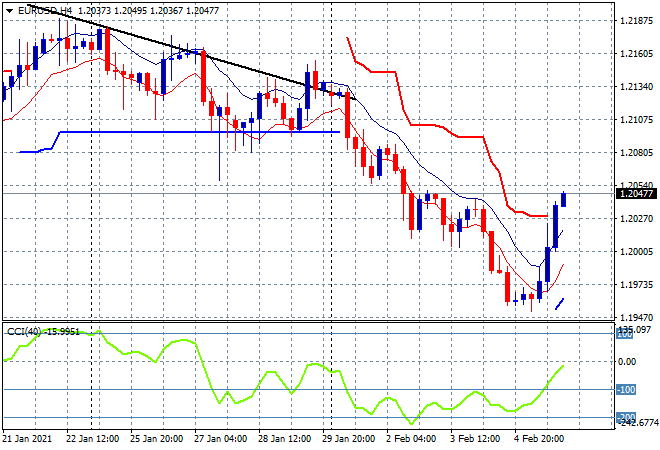Screen dimensions: 660x450
Task: Click the CCI -100 level marker
Action: click(x=626, y=390)
